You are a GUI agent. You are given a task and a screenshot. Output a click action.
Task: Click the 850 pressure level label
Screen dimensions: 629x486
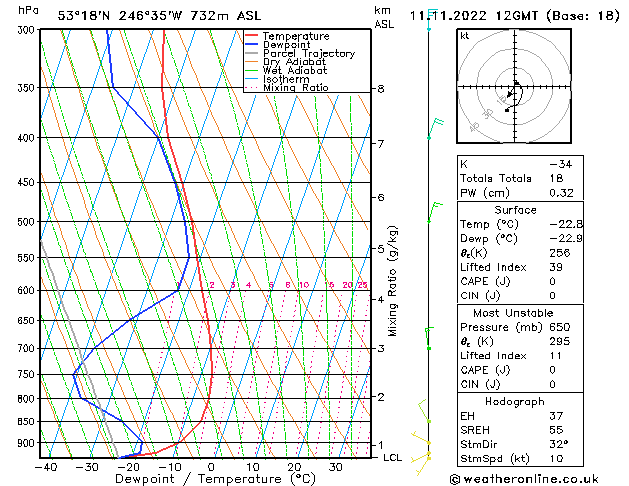tap(28, 421)
